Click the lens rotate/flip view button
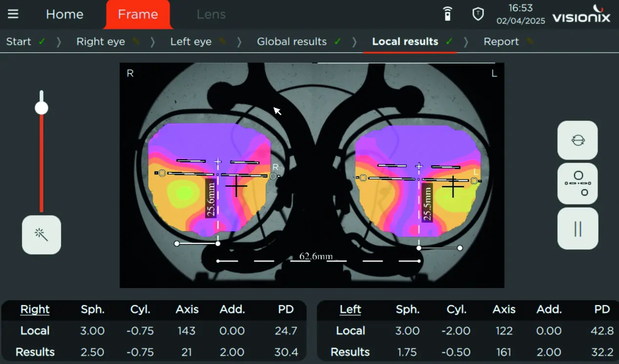The width and height of the screenshot is (619, 364). coord(578,141)
